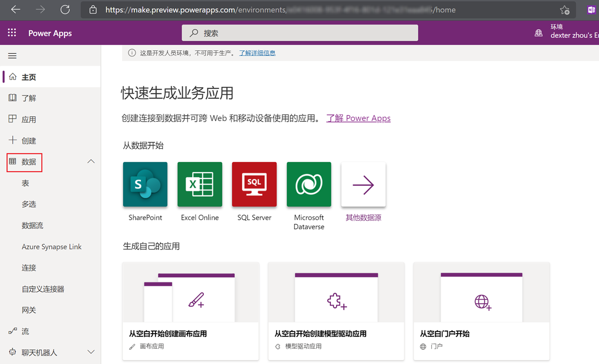The width and height of the screenshot is (599, 364).
Task: Click the bot icon beside 聊天机器人
Action: tap(13, 352)
